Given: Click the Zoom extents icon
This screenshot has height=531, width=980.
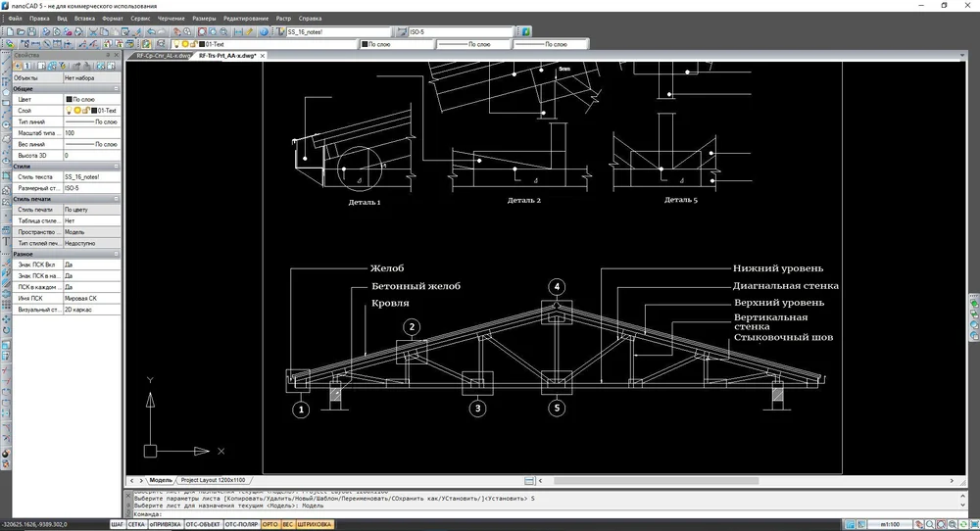Looking at the screenshot, I should pos(202,31).
